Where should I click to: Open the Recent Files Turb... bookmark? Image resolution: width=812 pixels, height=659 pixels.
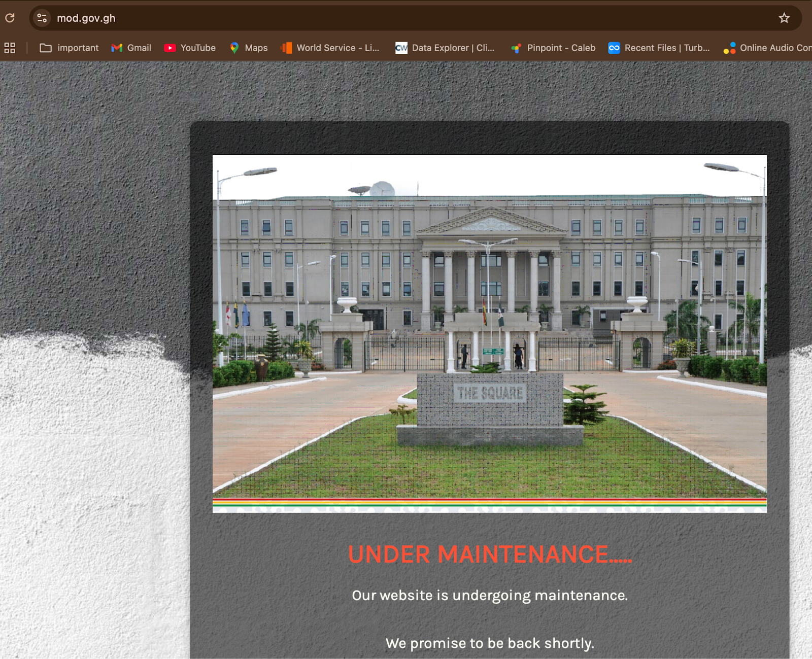pos(659,48)
